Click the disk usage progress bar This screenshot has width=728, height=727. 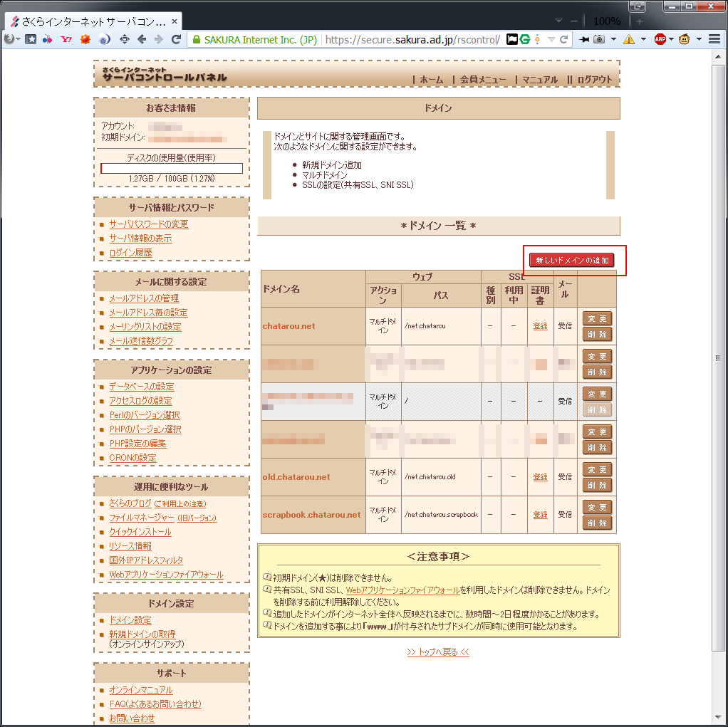(x=172, y=168)
